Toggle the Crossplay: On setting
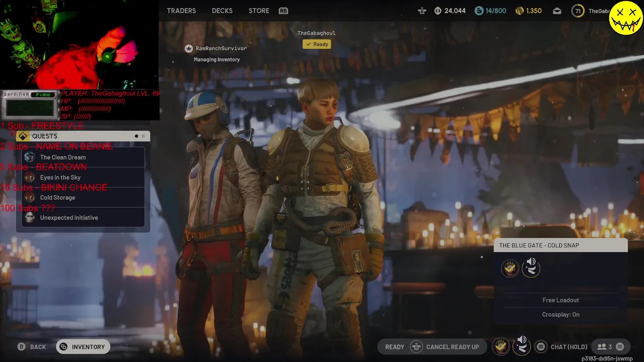644x362 pixels. (x=560, y=315)
